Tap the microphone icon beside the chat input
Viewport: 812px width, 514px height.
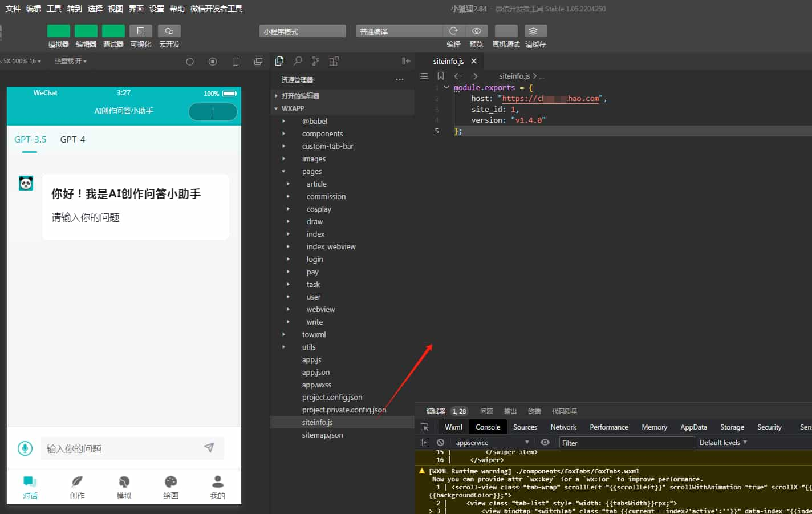25,448
